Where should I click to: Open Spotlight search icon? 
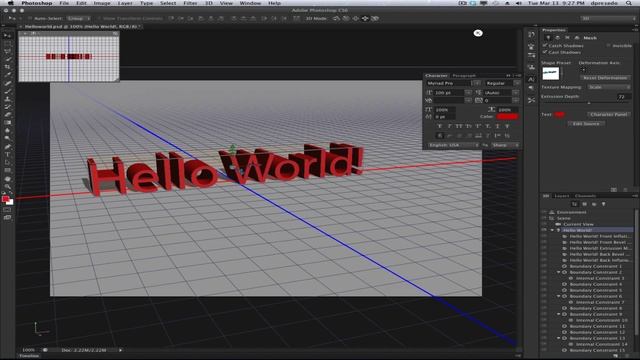629,3
